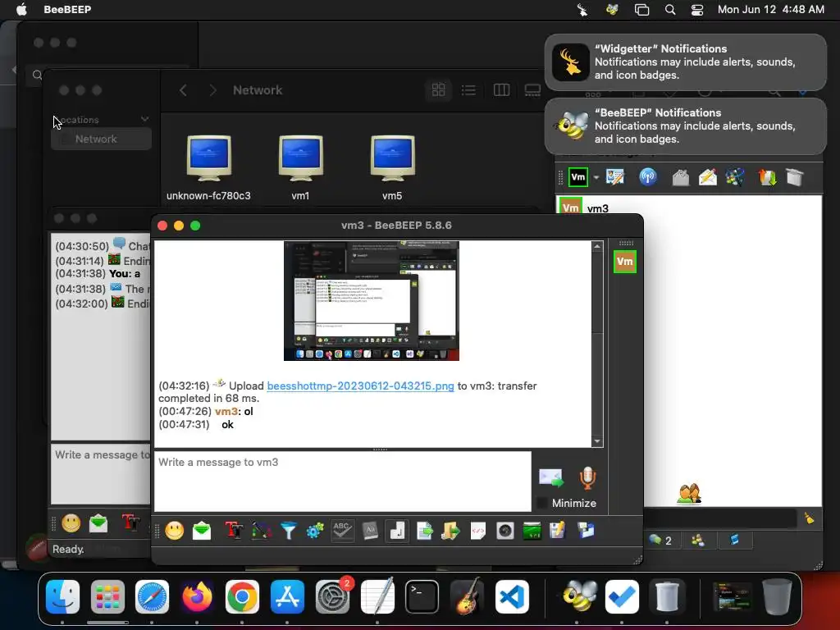Switch Finder to gallery view
The height and width of the screenshot is (630, 840).
click(532, 90)
